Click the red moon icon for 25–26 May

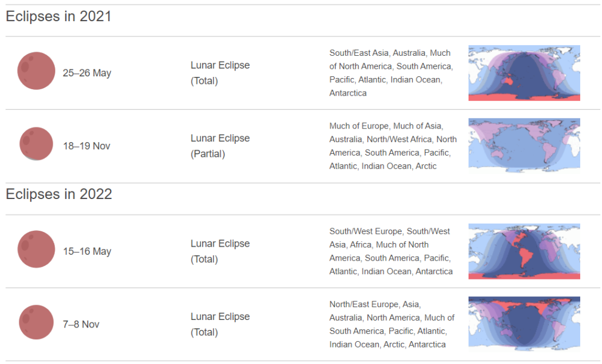pyautogui.click(x=36, y=71)
